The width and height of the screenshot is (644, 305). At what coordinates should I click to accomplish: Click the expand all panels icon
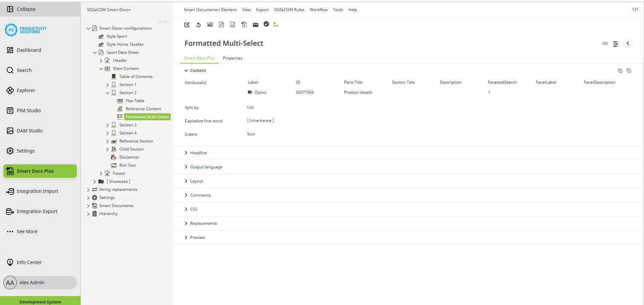[x=620, y=70]
